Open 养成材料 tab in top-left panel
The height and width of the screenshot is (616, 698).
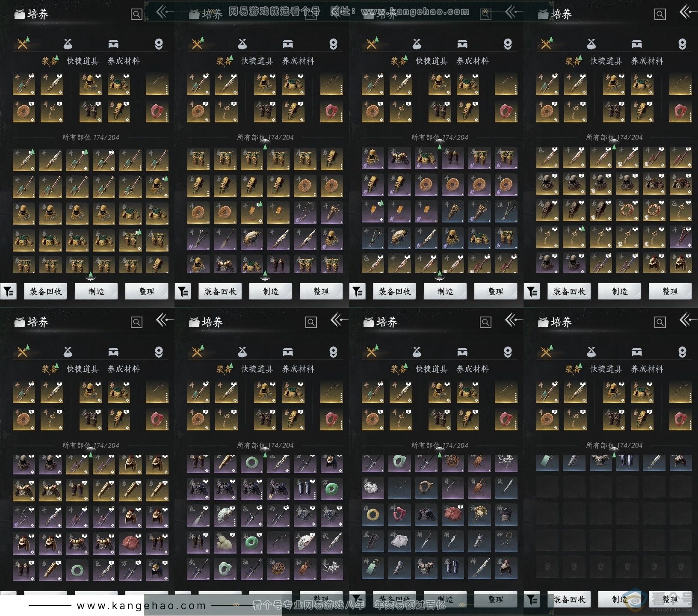[x=124, y=61]
